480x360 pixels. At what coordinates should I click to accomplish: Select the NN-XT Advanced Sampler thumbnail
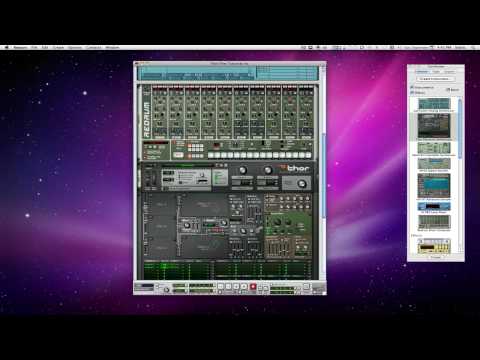point(434,186)
